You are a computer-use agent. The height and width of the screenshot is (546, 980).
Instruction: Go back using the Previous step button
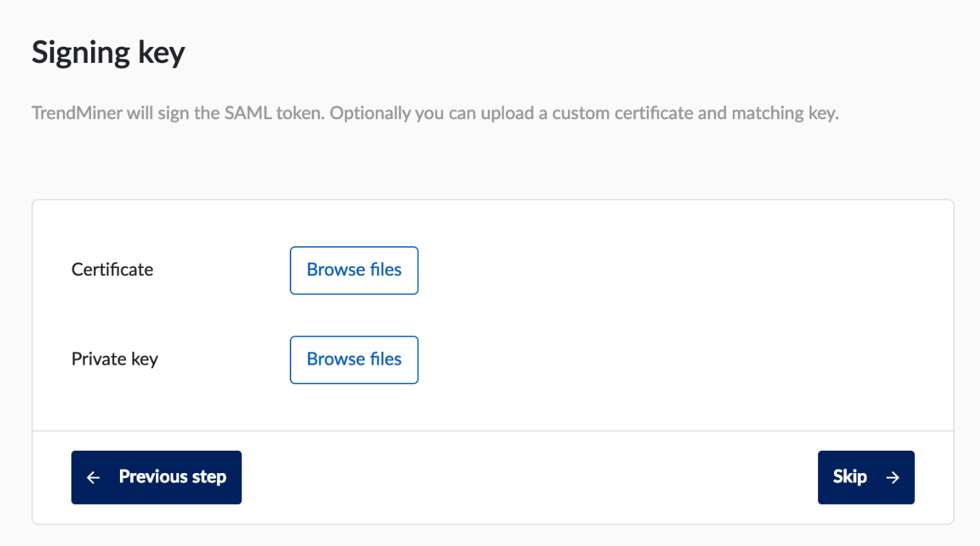click(156, 477)
